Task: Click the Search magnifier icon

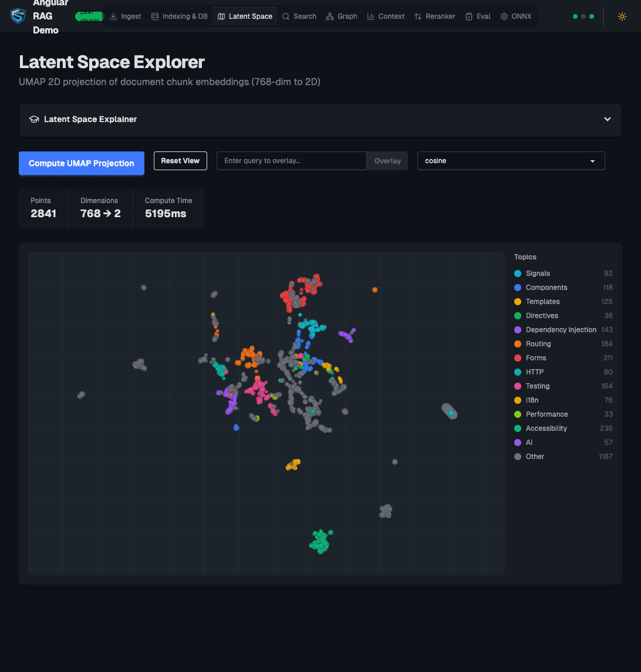Action: (285, 16)
